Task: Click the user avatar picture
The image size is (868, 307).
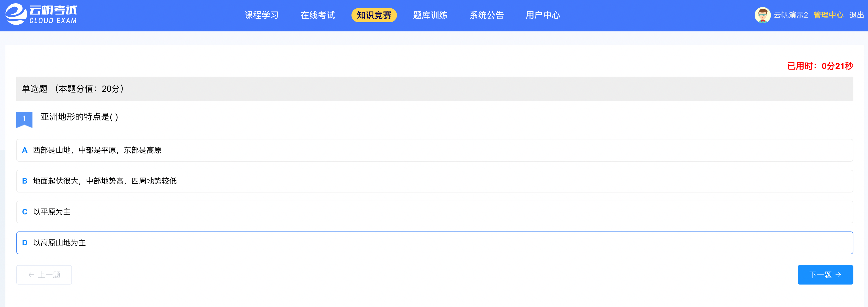Action: click(x=762, y=15)
